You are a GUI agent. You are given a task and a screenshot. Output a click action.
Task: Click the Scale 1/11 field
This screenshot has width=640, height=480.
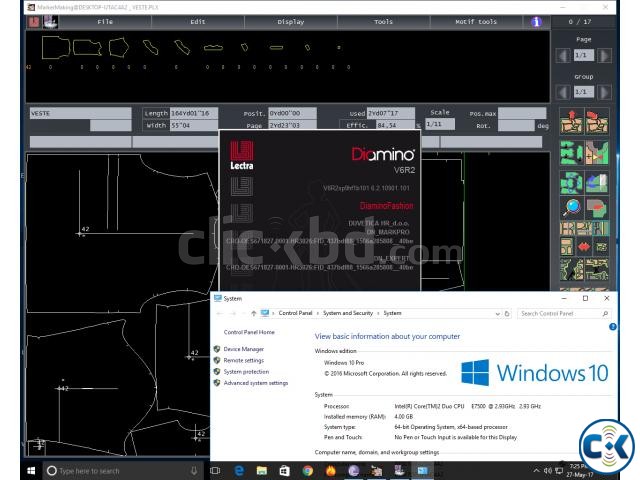440,124
